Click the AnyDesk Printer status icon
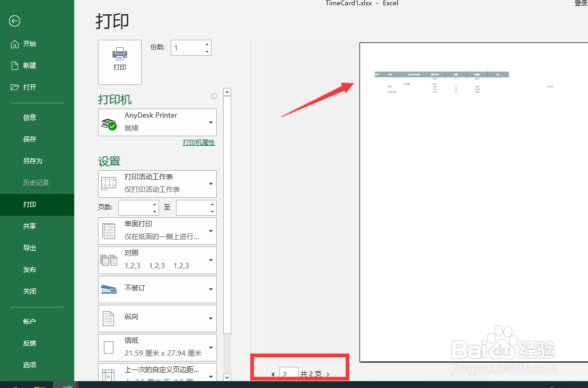 pyautogui.click(x=109, y=124)
